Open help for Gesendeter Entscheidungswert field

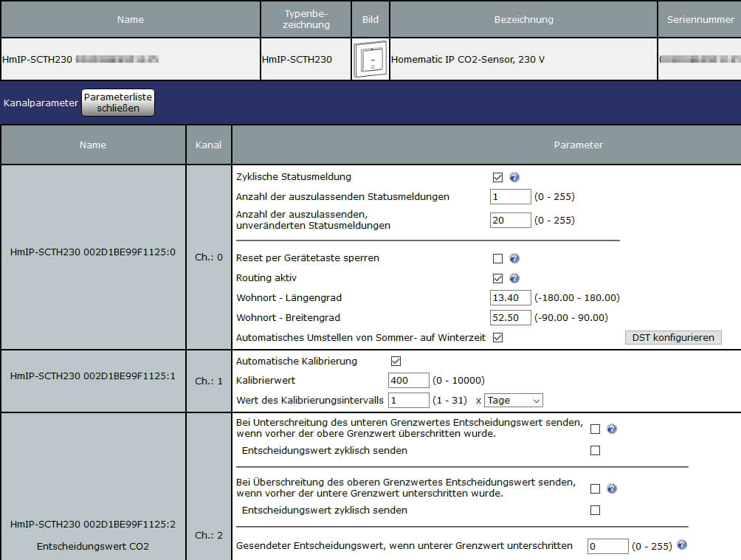tap(681, 545)
